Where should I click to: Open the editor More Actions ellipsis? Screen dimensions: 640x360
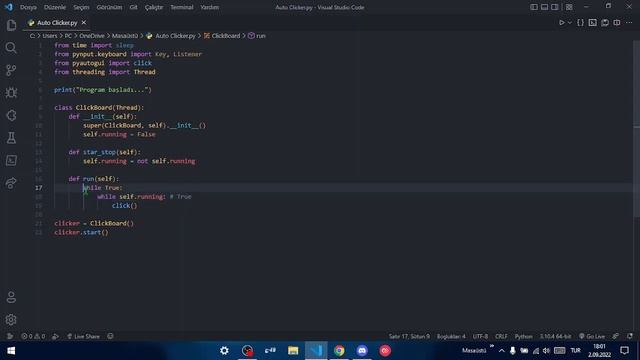629,23
